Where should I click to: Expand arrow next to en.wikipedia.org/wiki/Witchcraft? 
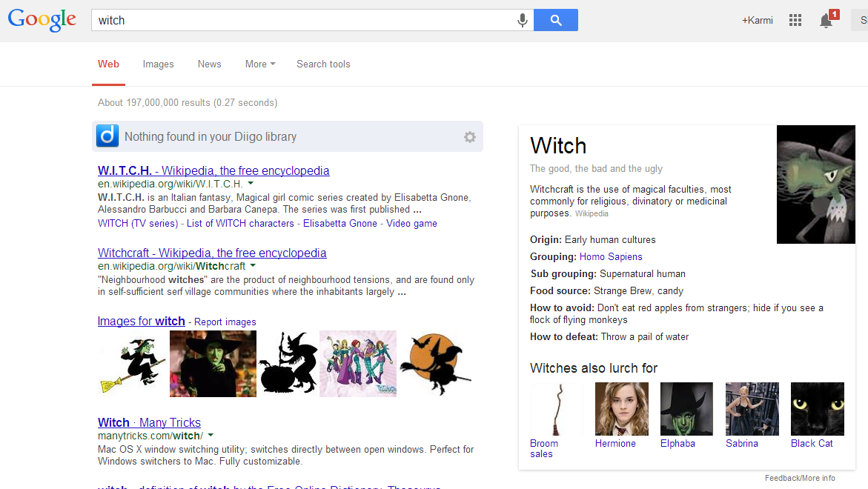click(253, 265)
